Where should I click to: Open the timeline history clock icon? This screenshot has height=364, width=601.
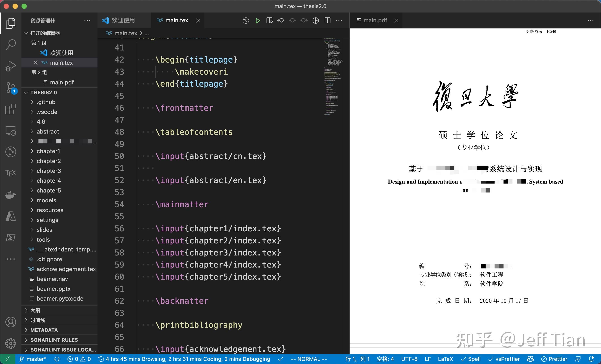[246, 21]
